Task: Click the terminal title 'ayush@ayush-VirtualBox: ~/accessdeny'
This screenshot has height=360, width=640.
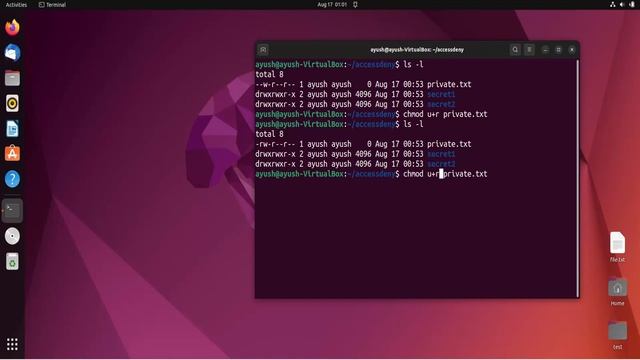Action: [417, 50]
